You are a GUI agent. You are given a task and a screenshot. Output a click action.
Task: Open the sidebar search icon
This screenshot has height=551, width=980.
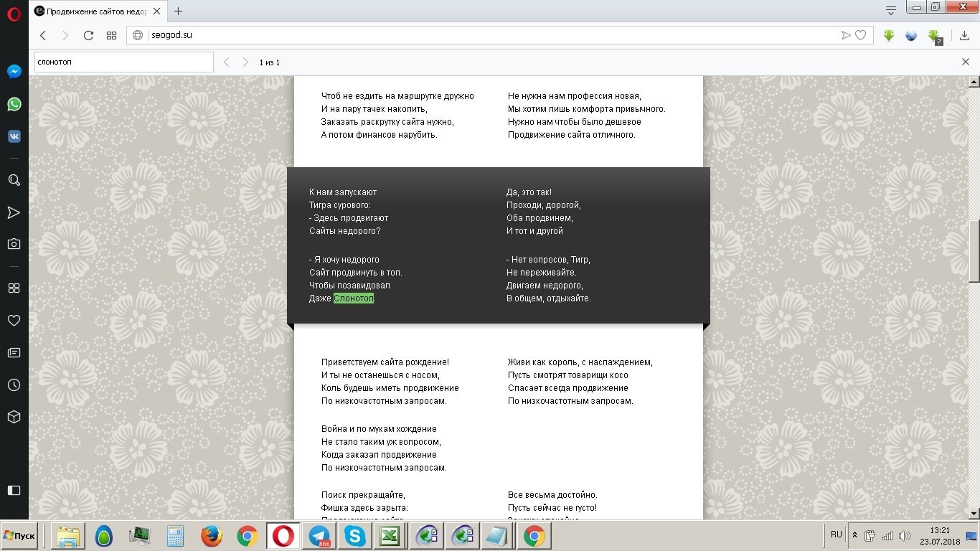click(x=14, y=180)
